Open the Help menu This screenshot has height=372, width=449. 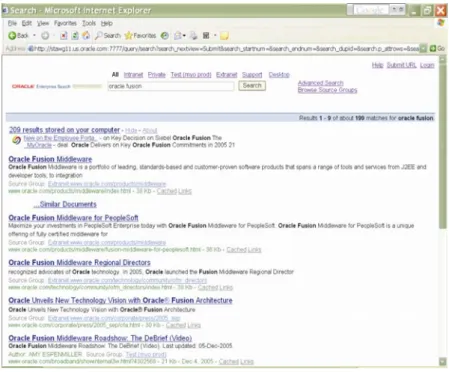pos(107,23)
